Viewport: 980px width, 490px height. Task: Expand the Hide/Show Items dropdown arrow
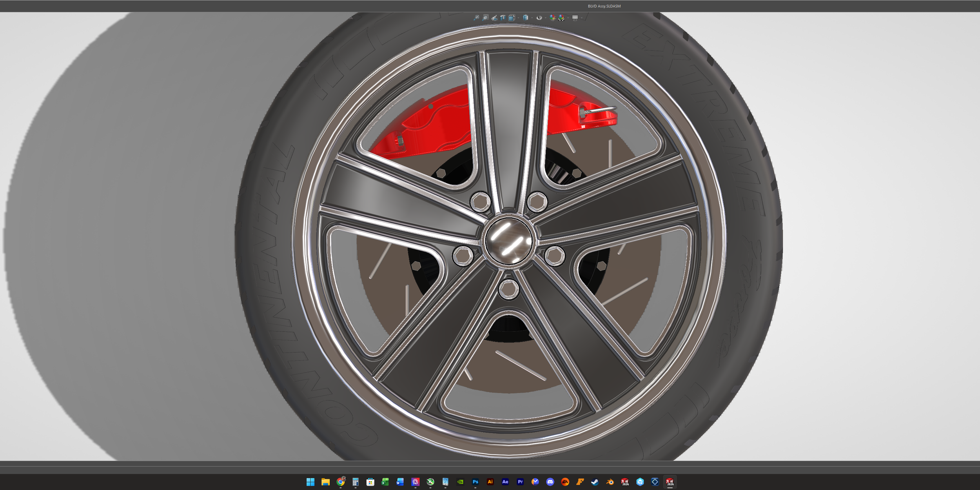click(546, 18)
